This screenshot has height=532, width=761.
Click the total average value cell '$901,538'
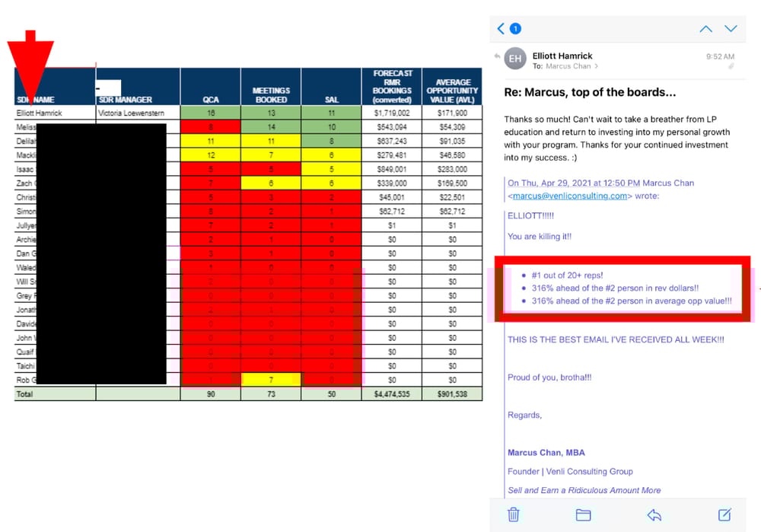pyautogui.click(x=452, y=393)
